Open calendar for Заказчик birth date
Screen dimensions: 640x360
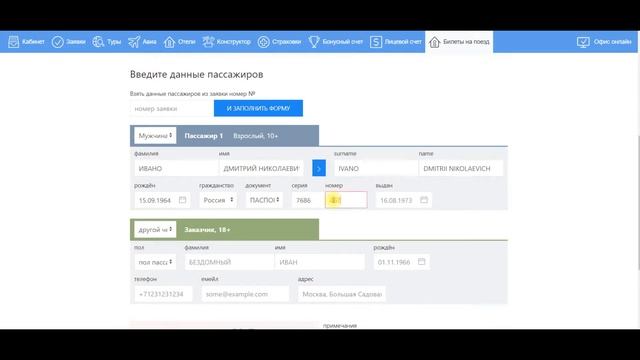click(422, 262)
